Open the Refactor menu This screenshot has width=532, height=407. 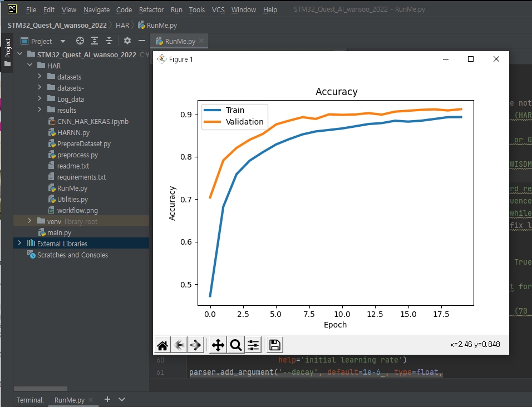click(151, 10)
